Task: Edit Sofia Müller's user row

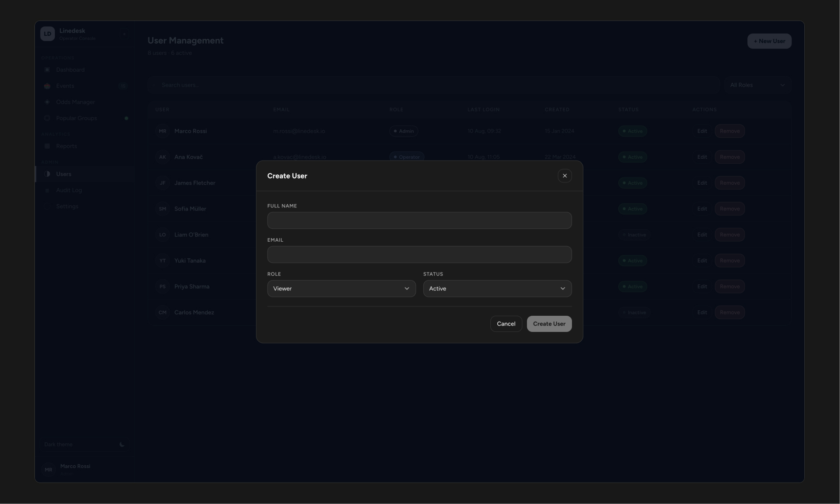Action: click(702, 209)
